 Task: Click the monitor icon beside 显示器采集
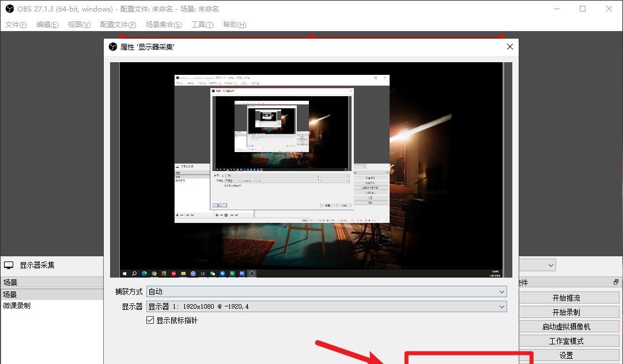[x=9, y=265]
